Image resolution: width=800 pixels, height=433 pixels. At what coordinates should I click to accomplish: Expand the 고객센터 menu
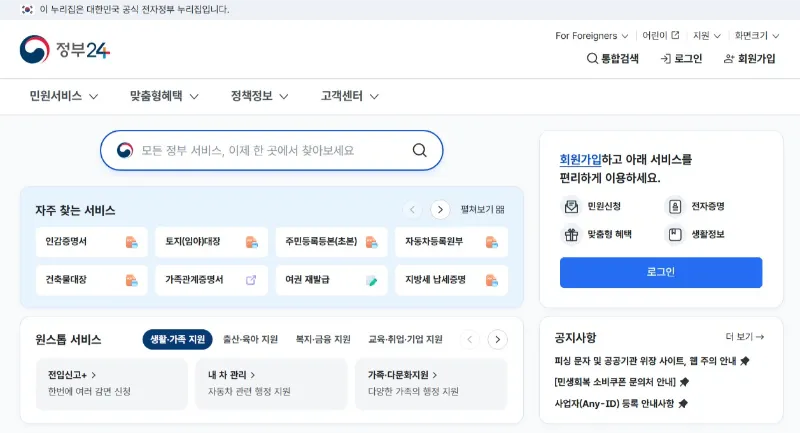pyautogui.click(x=350, y=96)
